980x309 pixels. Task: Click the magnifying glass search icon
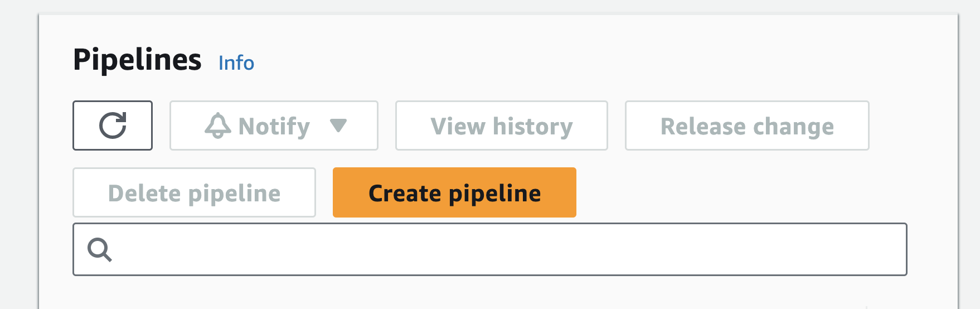pyautogui.click(x=100, y=249)
